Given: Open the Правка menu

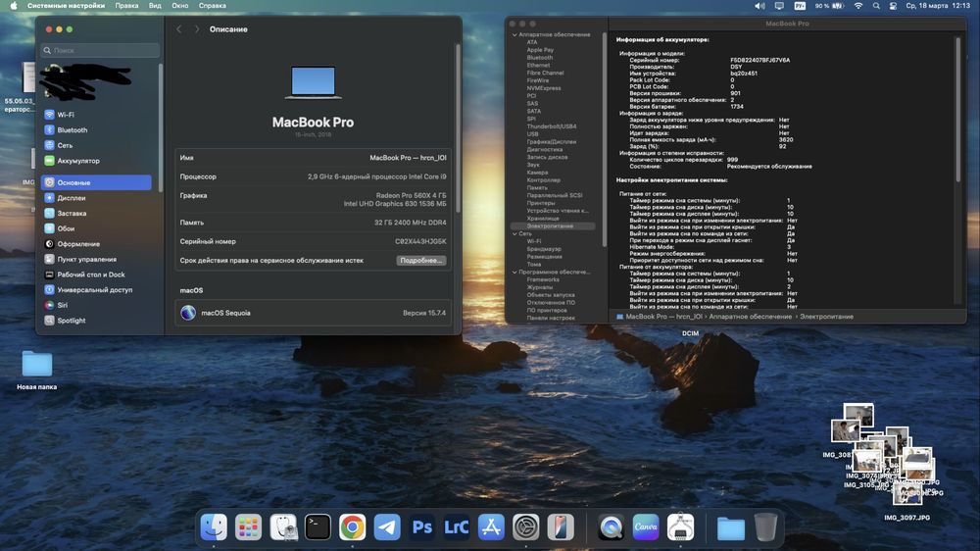Looking at the screenshot, I should pos(126,6).
